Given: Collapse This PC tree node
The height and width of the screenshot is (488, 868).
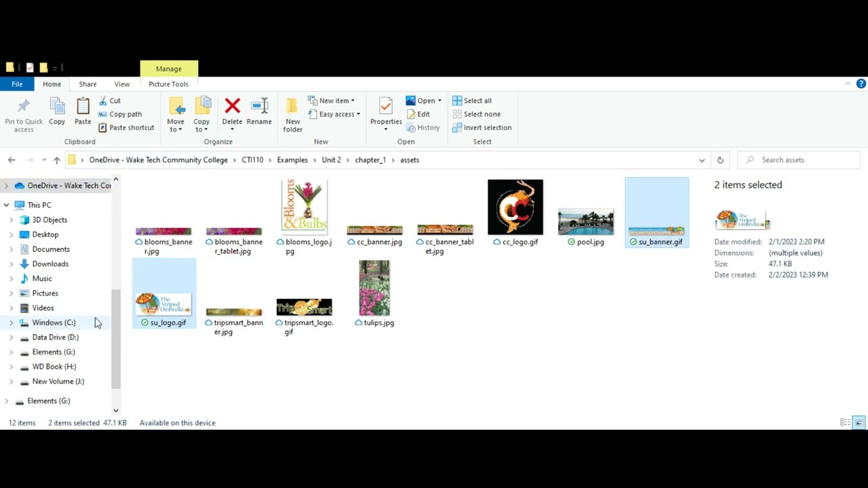Looking at the screenshot, I should [x=7, y=205].
